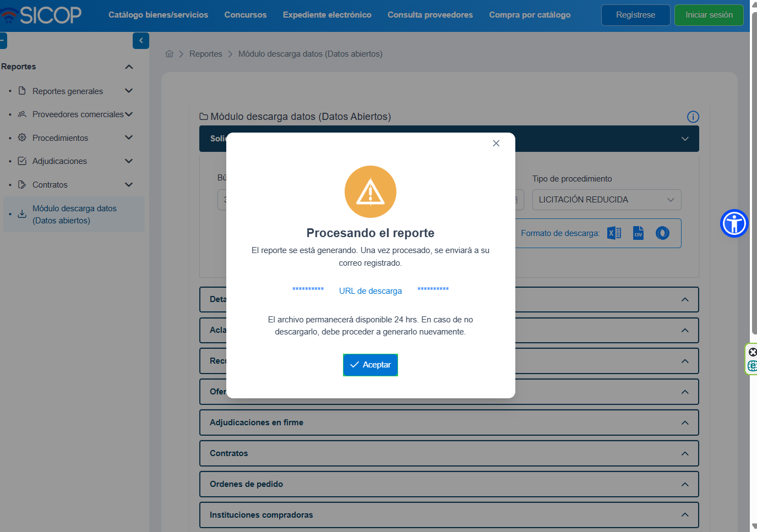Select the Excel download format icon
The width and height of the screenshot is (757, 532).
(613, 233)
